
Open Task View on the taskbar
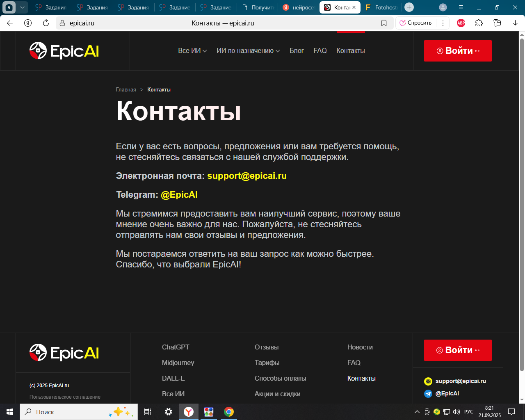[x=148, y=412]
